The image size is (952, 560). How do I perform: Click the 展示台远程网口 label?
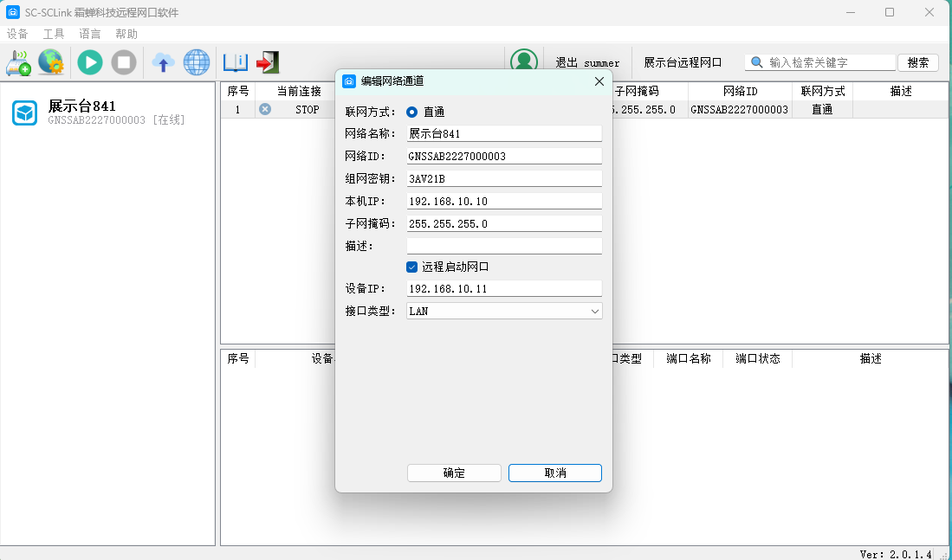(683, 62)
